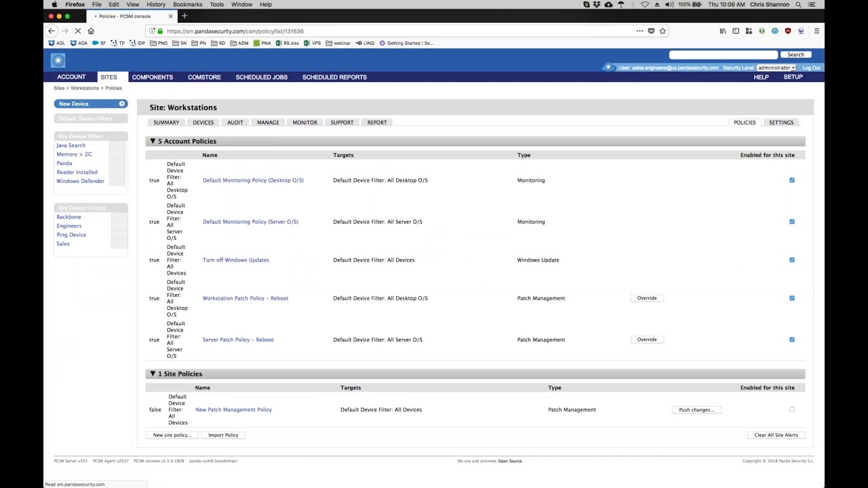
Task: Open Workstation Patch Policy – Reboot link
Action: tap(245, 298)
